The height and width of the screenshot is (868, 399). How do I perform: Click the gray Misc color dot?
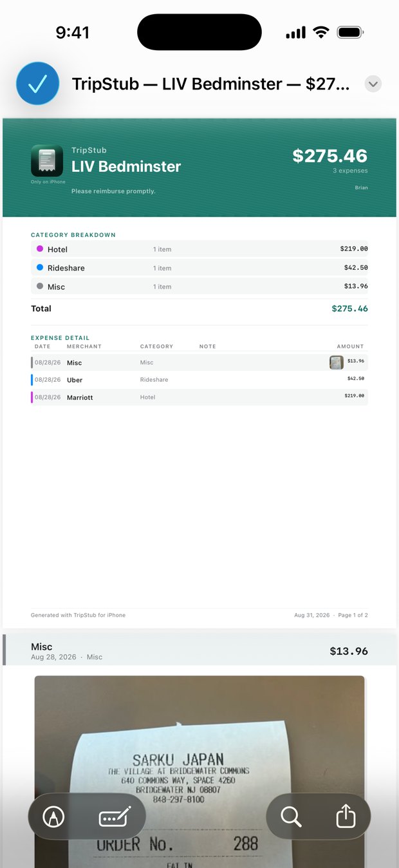(x=40, y=286)
